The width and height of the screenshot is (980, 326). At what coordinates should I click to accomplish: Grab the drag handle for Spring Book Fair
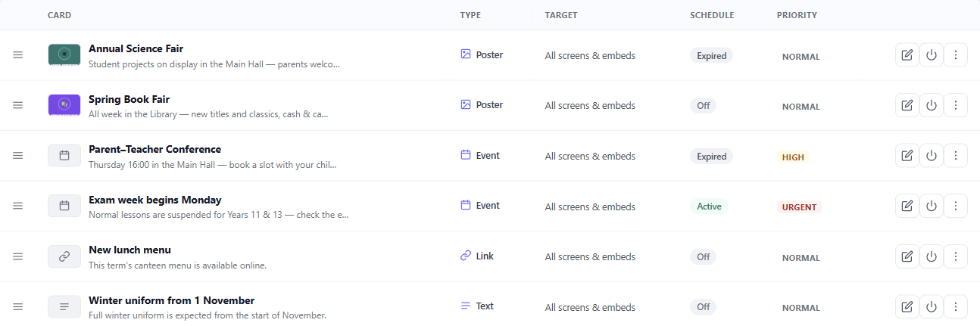coord(18,105)
